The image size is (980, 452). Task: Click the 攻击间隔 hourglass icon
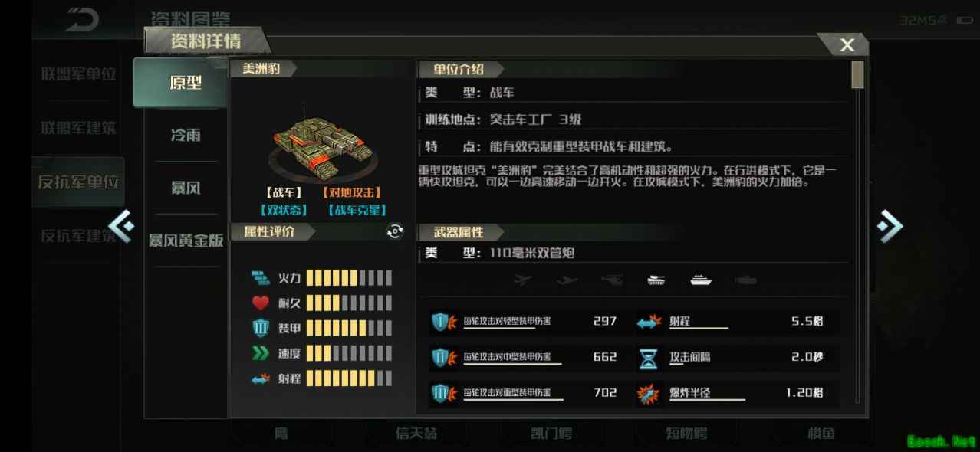[649, 358]
